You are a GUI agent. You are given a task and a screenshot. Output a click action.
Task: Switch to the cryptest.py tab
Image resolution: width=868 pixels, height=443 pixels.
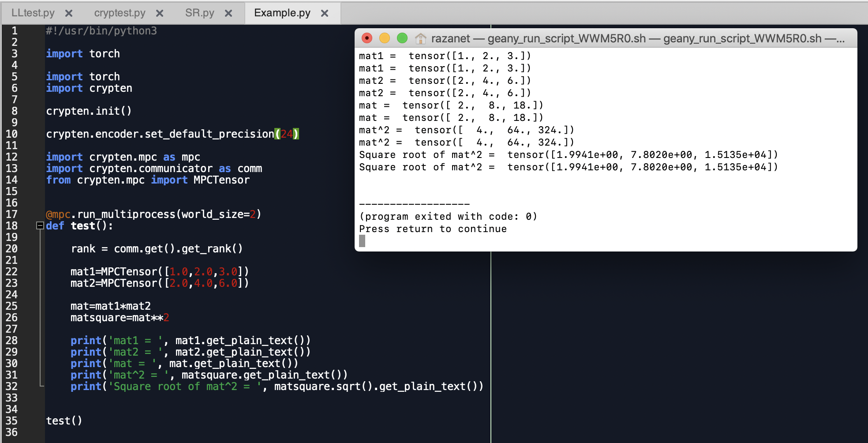click(x=119, y=13)
